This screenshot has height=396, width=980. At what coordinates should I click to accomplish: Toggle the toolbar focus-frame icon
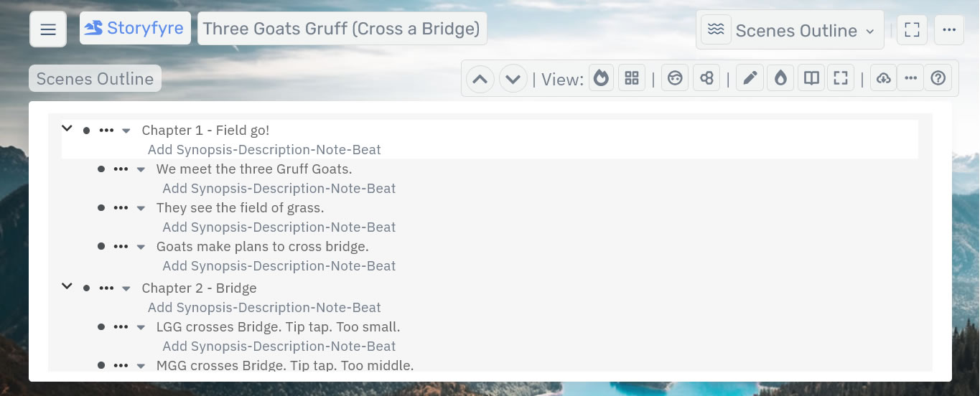coord(840,78)
